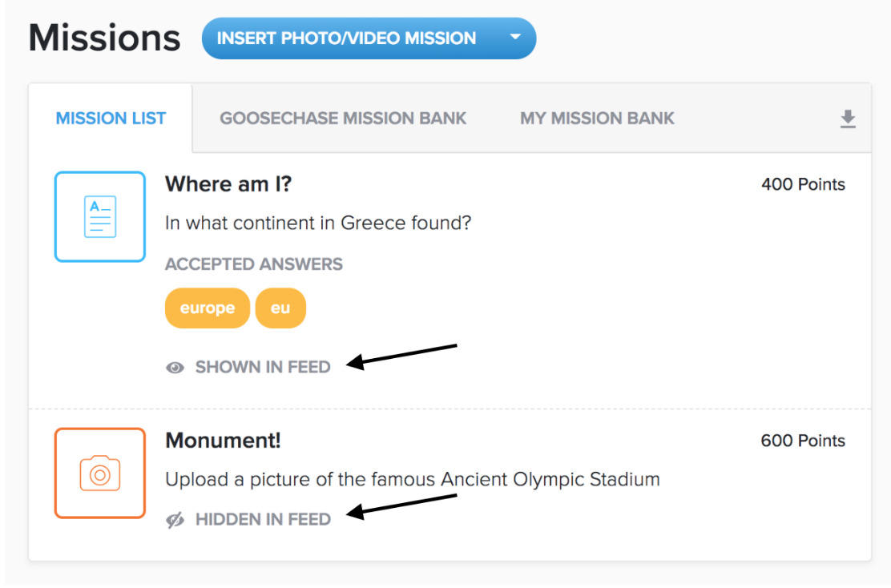This screenshot has width=891, height=588.
Task: Click the Greece continent question text
Action: (x=318, y=223)
